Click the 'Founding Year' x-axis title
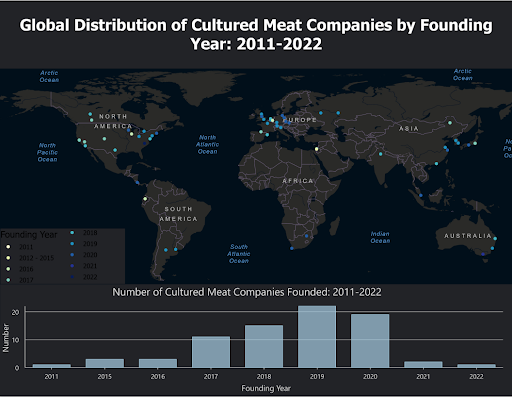The width and height of the screenshot is (512, 397). point(266,388)
